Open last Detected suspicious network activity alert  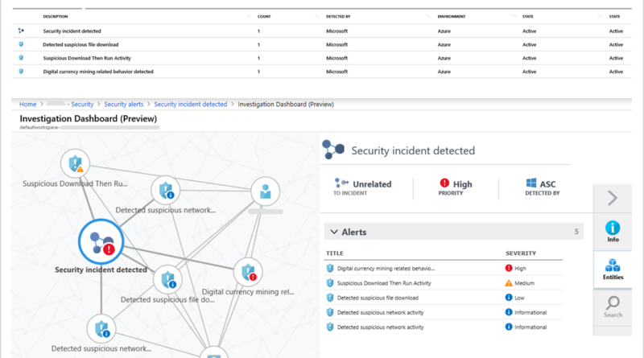380,327
